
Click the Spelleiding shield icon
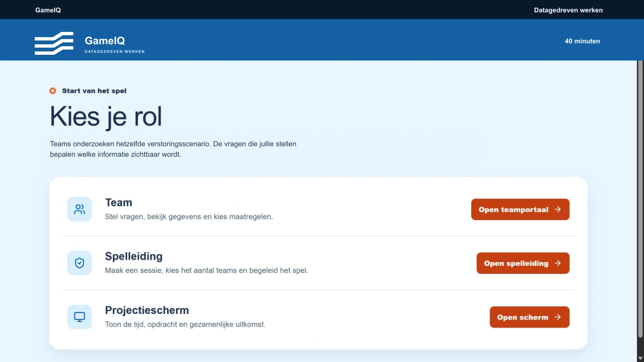[x=79, y=263]
